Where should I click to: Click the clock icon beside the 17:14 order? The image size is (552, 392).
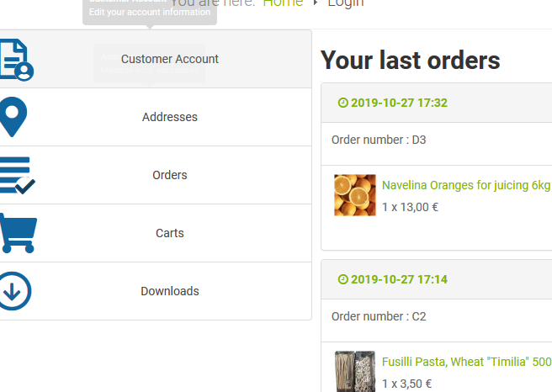click(342, 279)
